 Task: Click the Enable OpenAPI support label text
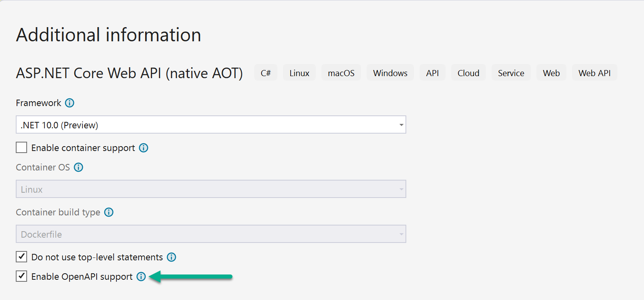pyautogui.click(x=82, y=277)
